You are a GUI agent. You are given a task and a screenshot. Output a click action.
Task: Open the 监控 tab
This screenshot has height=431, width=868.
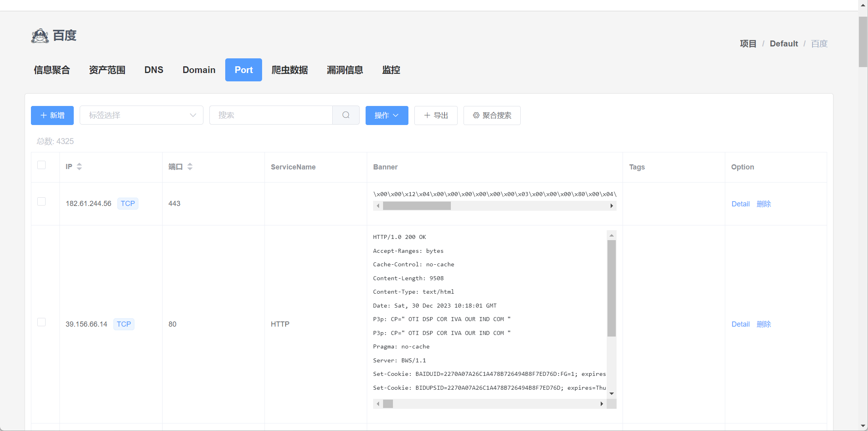[391, 70]
